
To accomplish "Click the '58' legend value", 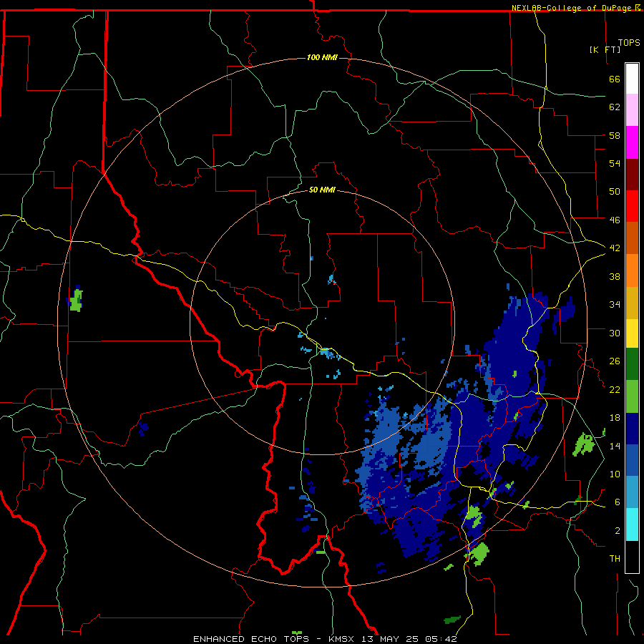I will [615, 135].
